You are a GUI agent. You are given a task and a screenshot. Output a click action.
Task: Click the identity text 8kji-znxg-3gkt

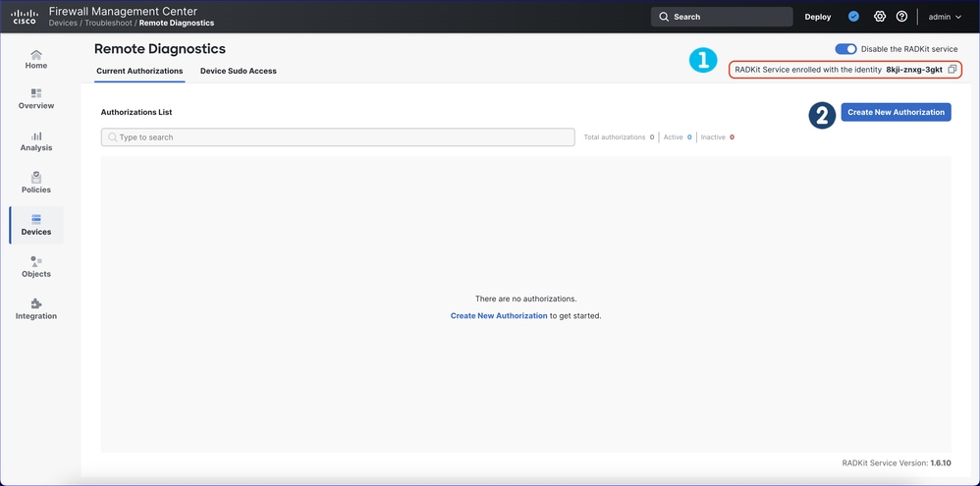[914, 70]
